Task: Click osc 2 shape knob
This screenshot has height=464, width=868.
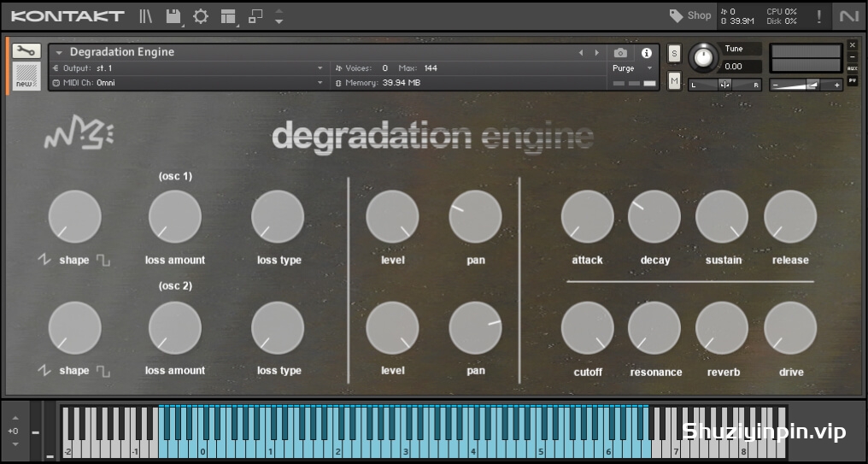Action: (74, 328)
